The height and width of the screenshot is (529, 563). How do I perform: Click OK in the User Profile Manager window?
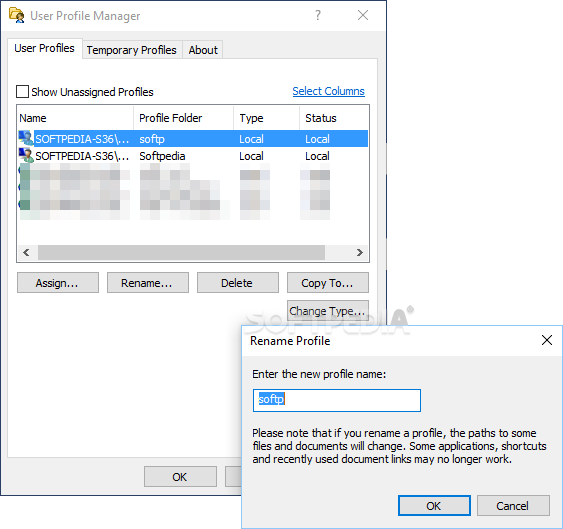pyautogui.click(x=180, y=477)
